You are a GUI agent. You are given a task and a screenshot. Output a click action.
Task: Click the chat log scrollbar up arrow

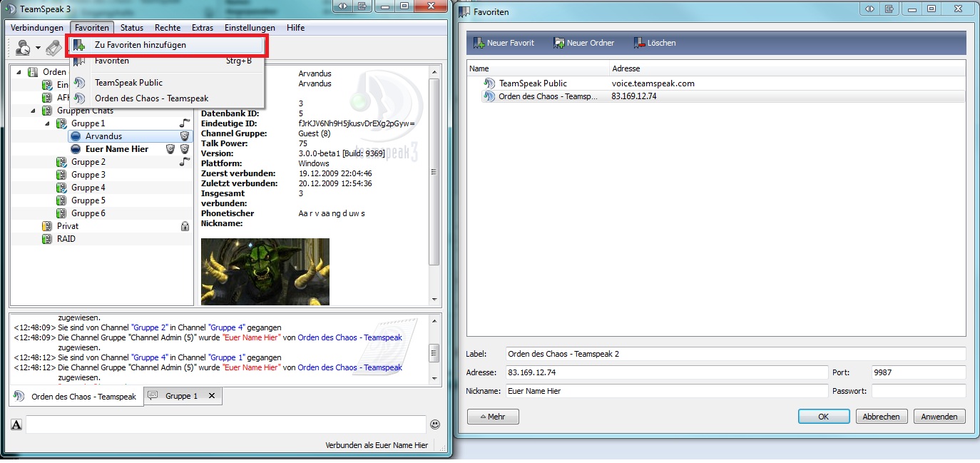(434, 322)
